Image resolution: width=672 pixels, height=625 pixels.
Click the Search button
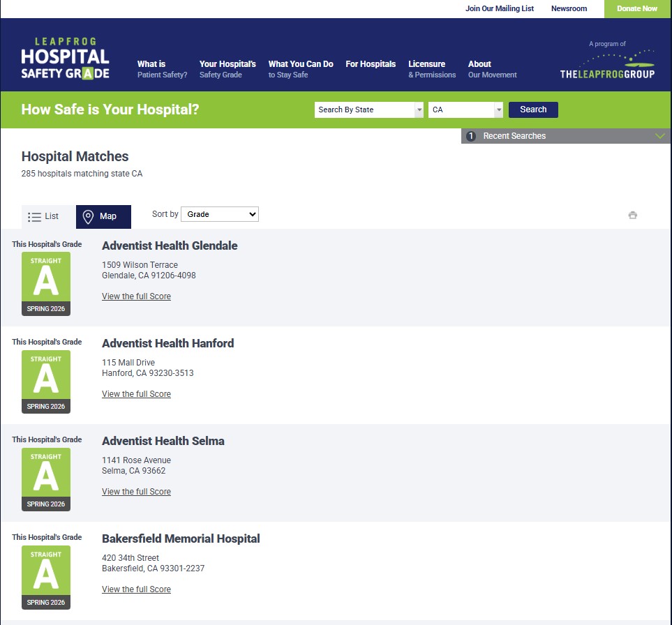(533, 110)
